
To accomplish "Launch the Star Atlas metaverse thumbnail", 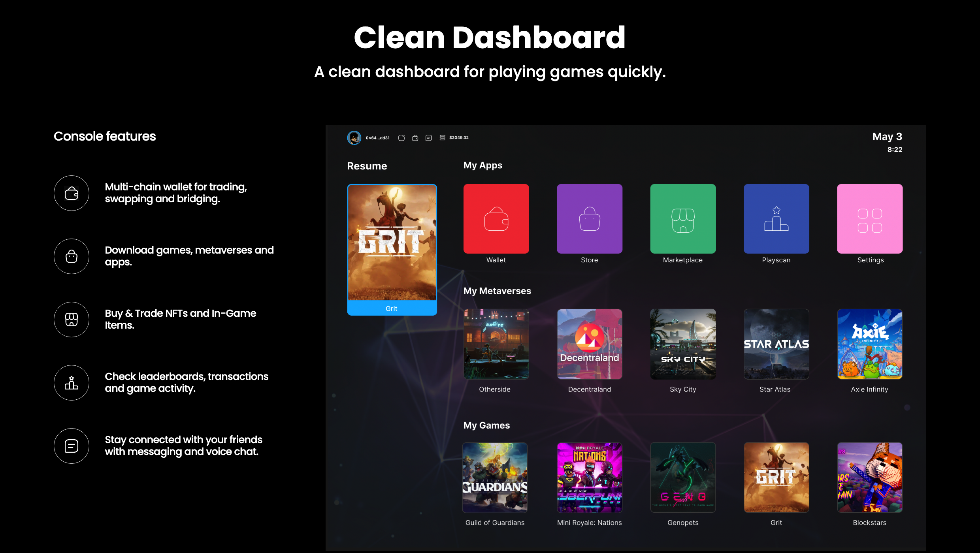I will pos(776,344).
